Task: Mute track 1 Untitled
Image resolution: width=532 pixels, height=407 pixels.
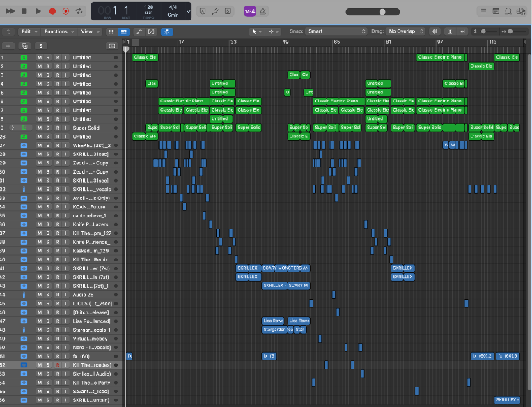Action: 40,57
